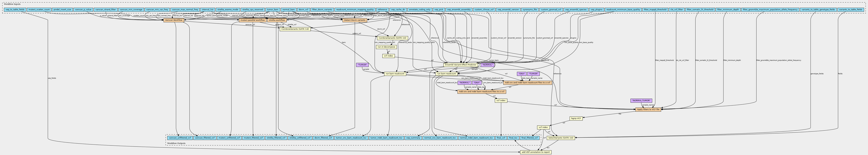Viewport: 868px width, 155px height.
Task: Click the SelectVariants (GATK 3.6) node
Action: click(x=561, y=138)
